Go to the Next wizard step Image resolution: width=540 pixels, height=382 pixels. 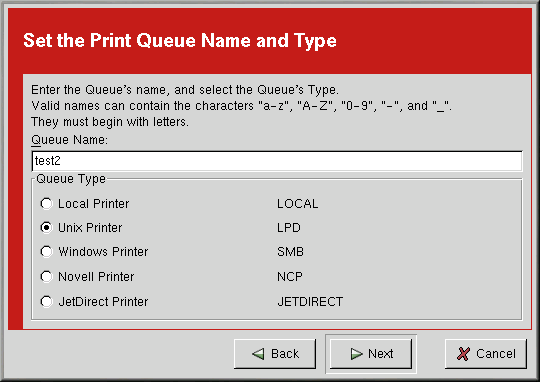[371, 354]
